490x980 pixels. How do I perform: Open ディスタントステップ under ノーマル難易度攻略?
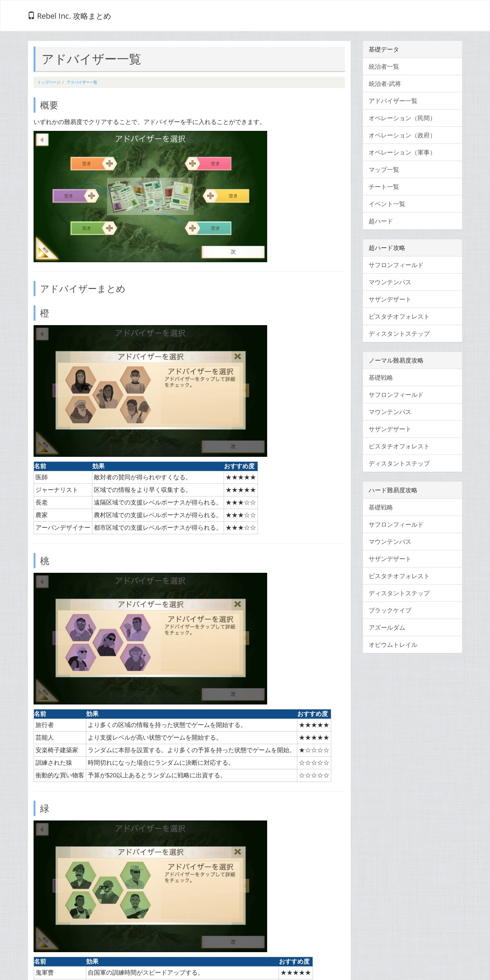pyautogui.click(x=412, y=463)
